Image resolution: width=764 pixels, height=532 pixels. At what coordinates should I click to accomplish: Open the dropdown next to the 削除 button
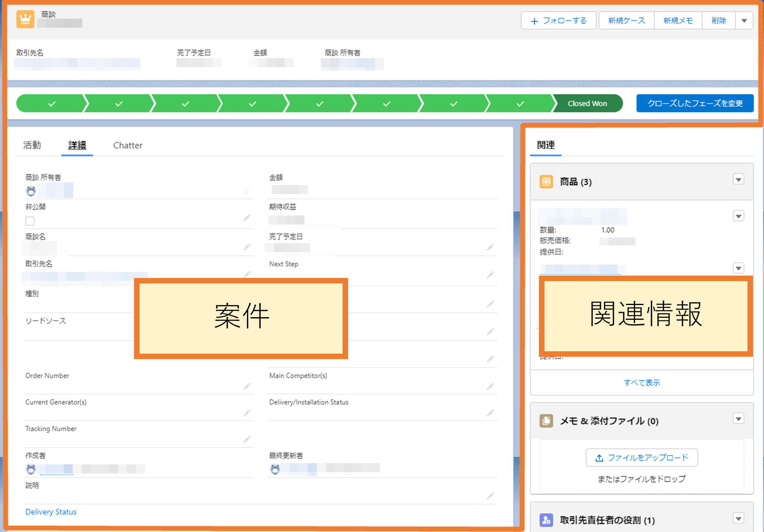pos(744,20)
